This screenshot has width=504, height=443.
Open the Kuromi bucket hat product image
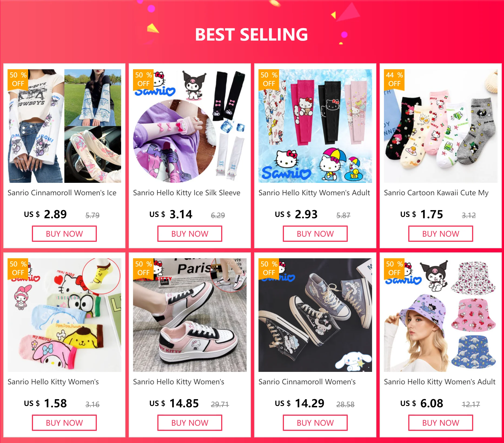[x=441, y=315]
